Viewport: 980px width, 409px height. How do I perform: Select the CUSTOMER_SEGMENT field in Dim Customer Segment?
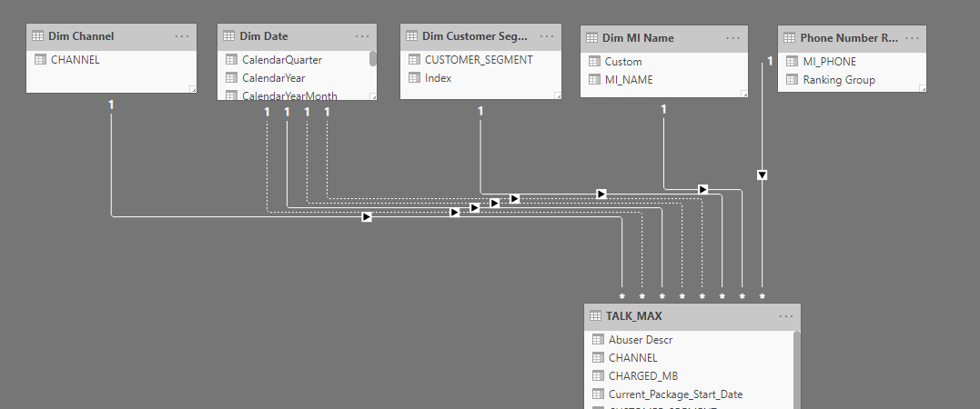coord(480,60)
